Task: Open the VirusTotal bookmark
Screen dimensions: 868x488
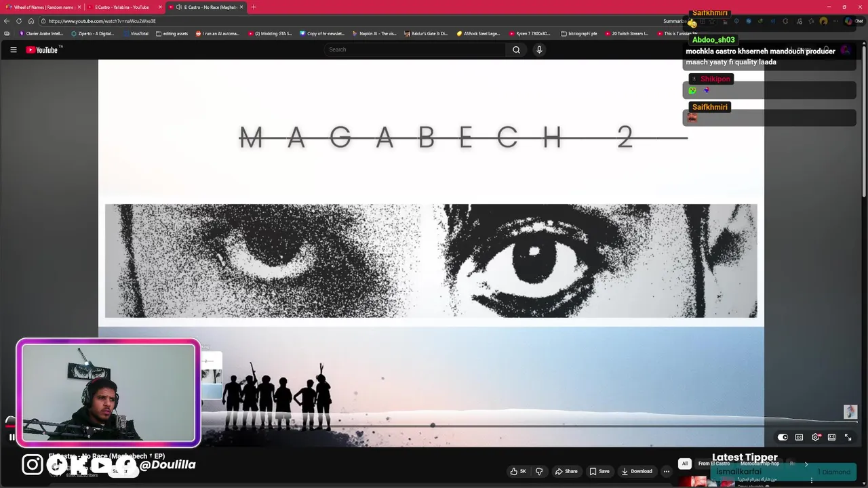Action: [x=136, y=33]
